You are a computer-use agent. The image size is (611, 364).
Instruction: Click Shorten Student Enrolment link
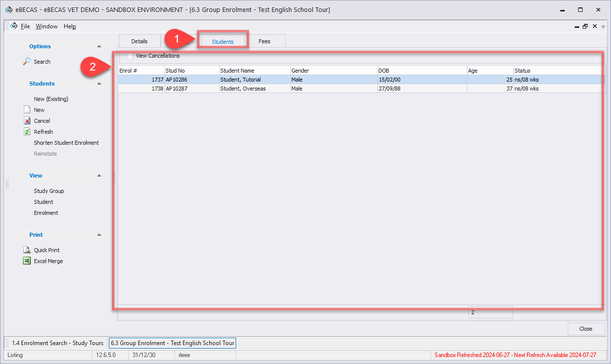tap(66, 143)
